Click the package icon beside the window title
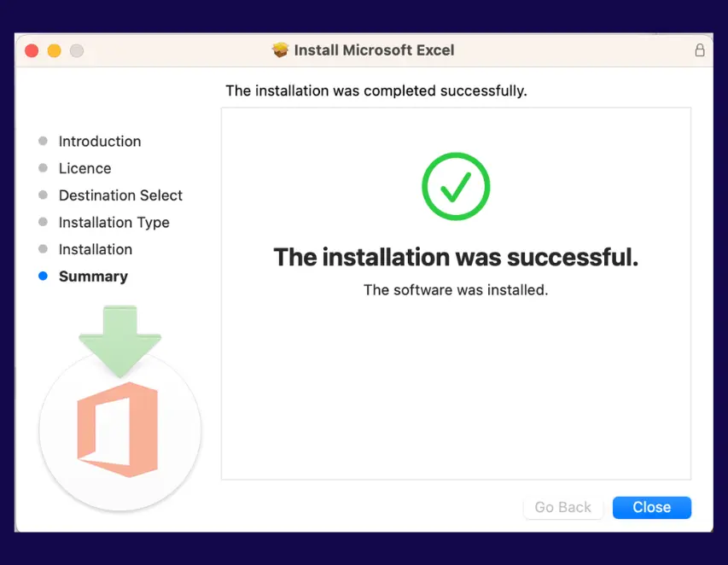The image size is (728, 565). (x=280, y=50)
